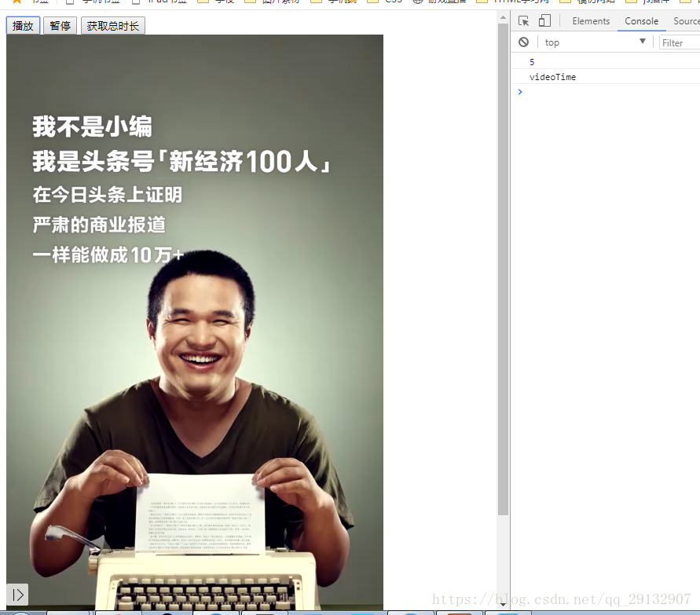
Task: Click the videoTime console log line
Action: [x=552, y=77]
